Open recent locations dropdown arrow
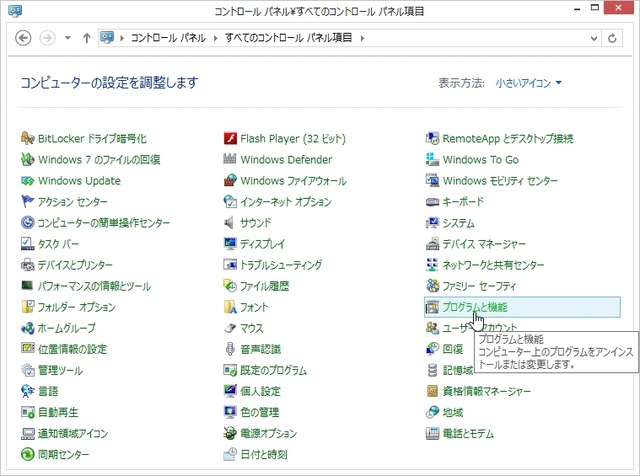 tap(68, 38)
